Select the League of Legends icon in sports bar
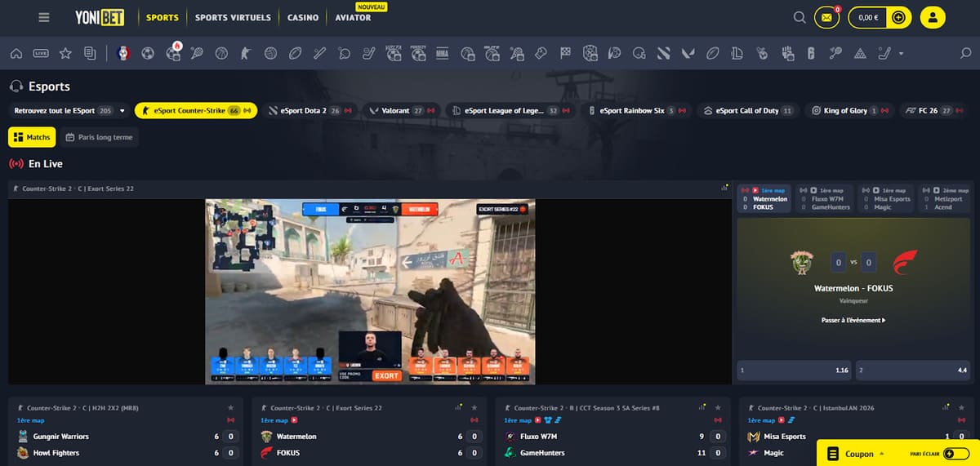Screen dimensions: 980x466 click(x=737, y=54)
